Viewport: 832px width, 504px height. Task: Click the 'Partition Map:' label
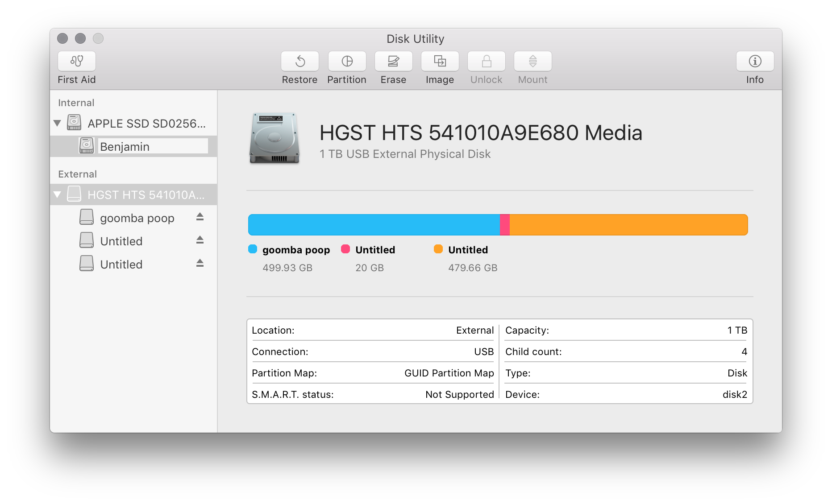click(x=284, y=373)
